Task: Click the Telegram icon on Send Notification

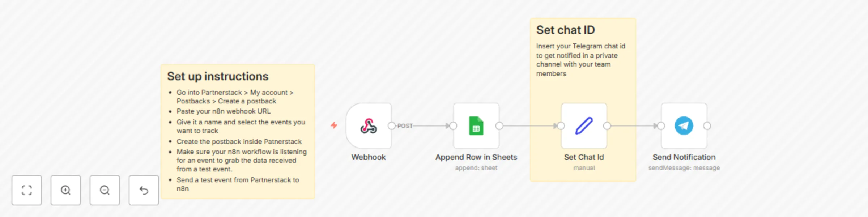Action: click(684, 126)
